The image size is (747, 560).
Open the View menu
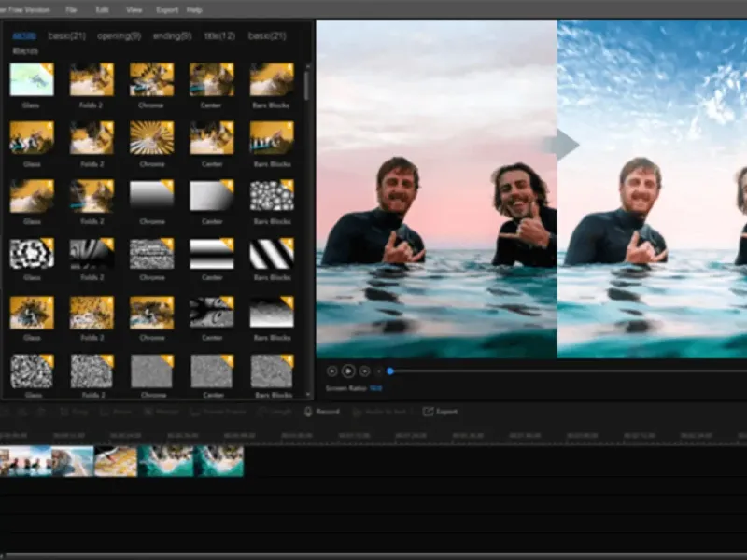(134, 9)
